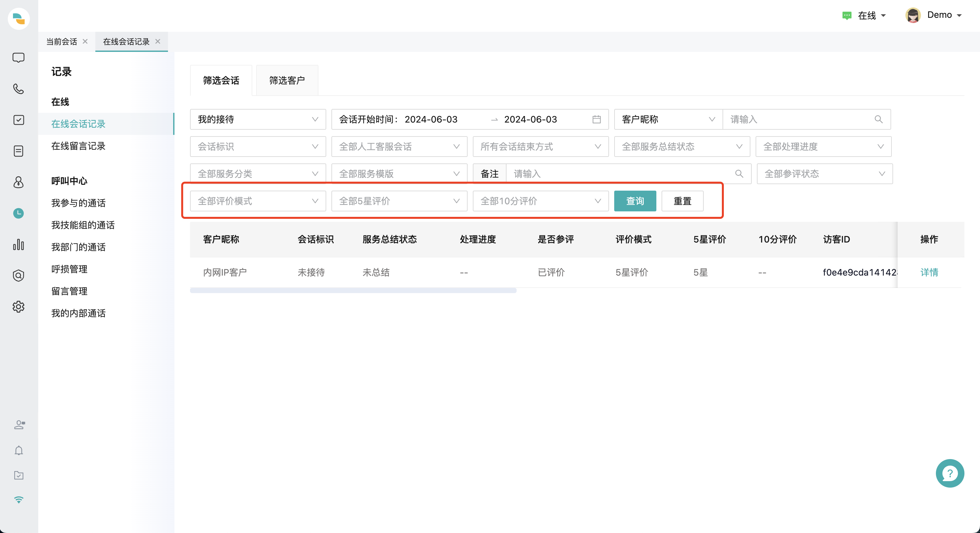The image size is (980, 533).
Task: Open the clock history sidebar icon
Action: point(18,213)
